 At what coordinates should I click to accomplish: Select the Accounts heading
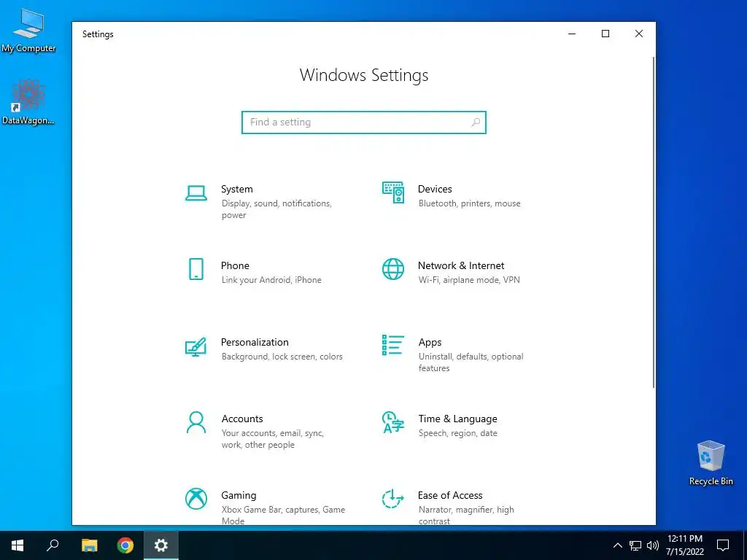[242, 419]
